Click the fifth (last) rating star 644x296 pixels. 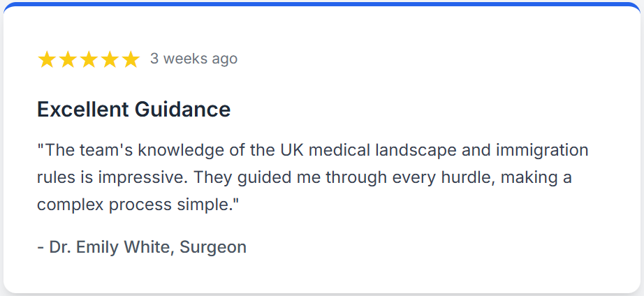(x=131, y=59)
